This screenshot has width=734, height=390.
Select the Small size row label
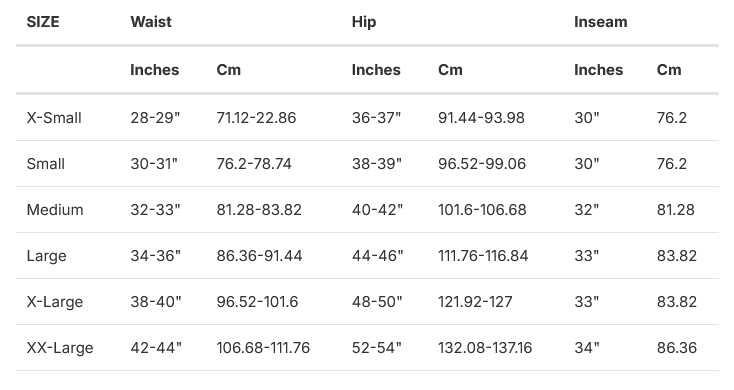[x=45, y=164]
